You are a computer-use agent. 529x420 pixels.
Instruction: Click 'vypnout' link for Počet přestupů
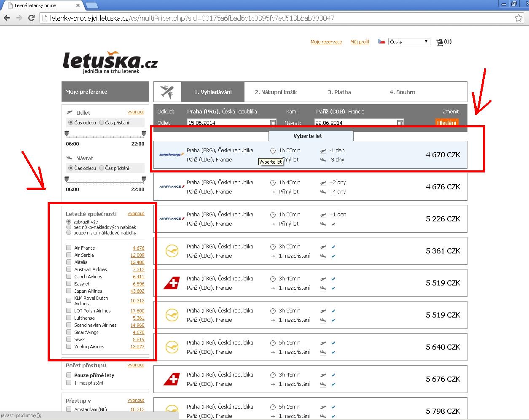[136, 365]
